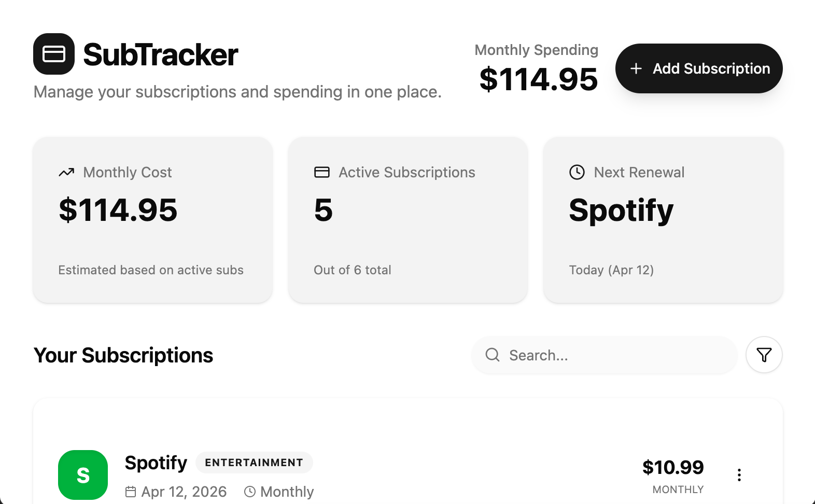The width and height of the screenshot is (815, 504).
Task: Click the green Spotify S avatar
Action: click(83, 474)
